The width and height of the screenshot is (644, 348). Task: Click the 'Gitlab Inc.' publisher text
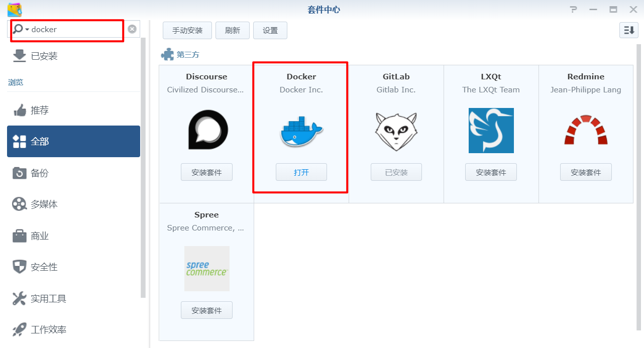tap(396, 89)
